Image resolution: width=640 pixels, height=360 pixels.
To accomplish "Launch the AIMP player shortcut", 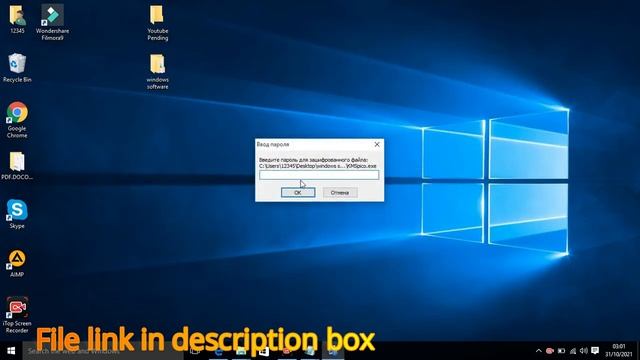I will [x=17, y=263].
